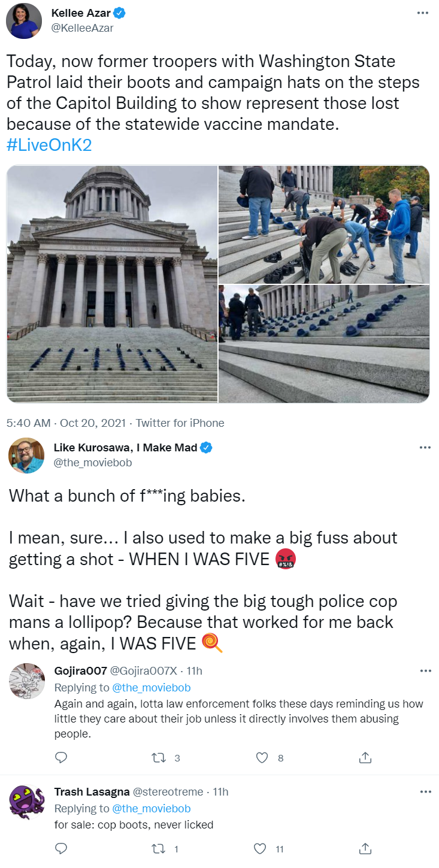This screenshot has width=439, height=868.
Task: Open more options on Trash Lasagna's reply
Action: 424,791
